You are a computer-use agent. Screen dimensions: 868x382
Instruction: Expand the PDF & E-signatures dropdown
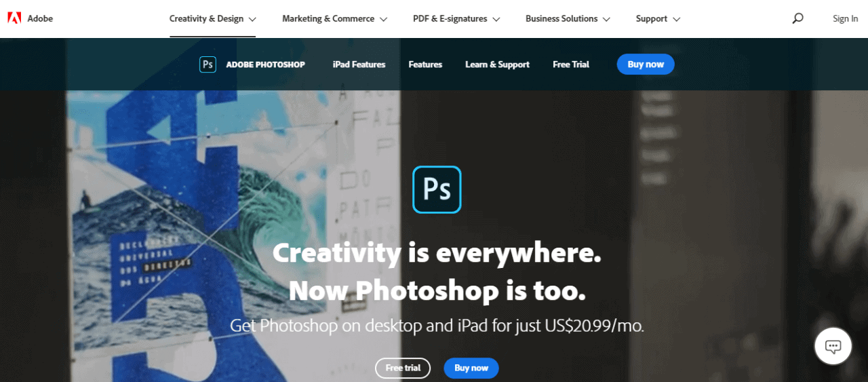pyautogui.click(x=456, y=19)
